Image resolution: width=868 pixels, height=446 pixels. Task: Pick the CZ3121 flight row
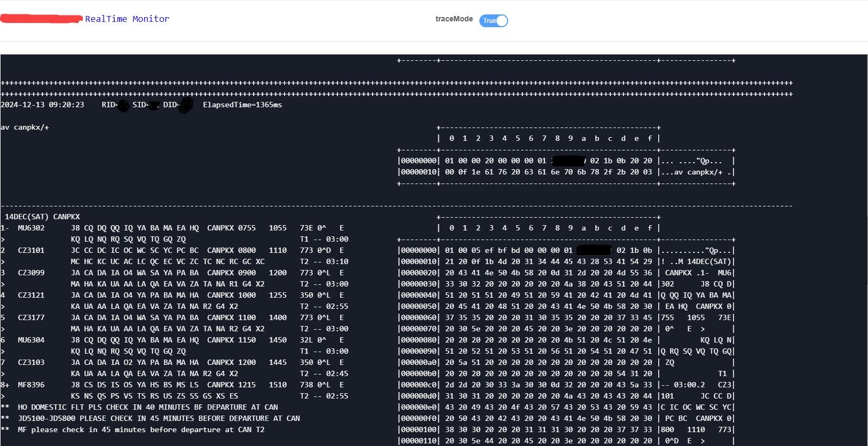31,295
